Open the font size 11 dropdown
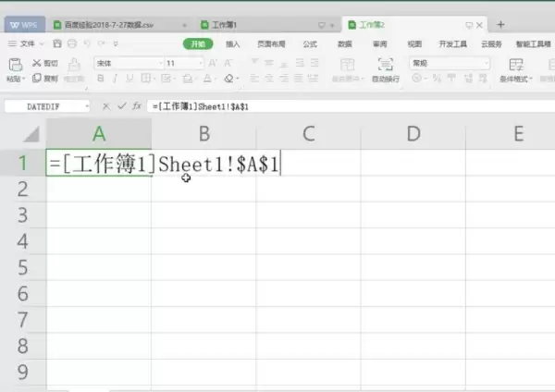The image size is (555, 392). (x=201, y=63)
